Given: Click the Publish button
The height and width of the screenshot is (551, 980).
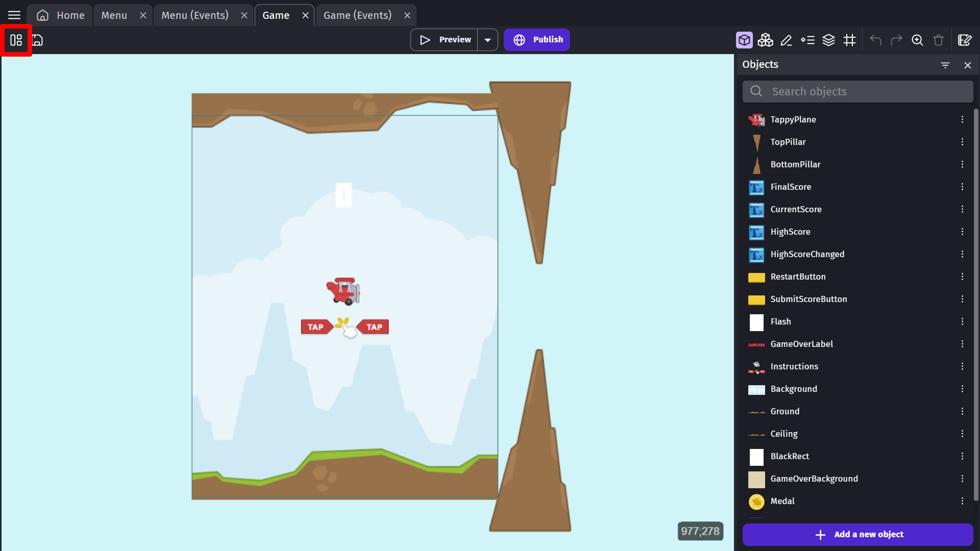Looking at the screenshot, I should coord(537,40).
